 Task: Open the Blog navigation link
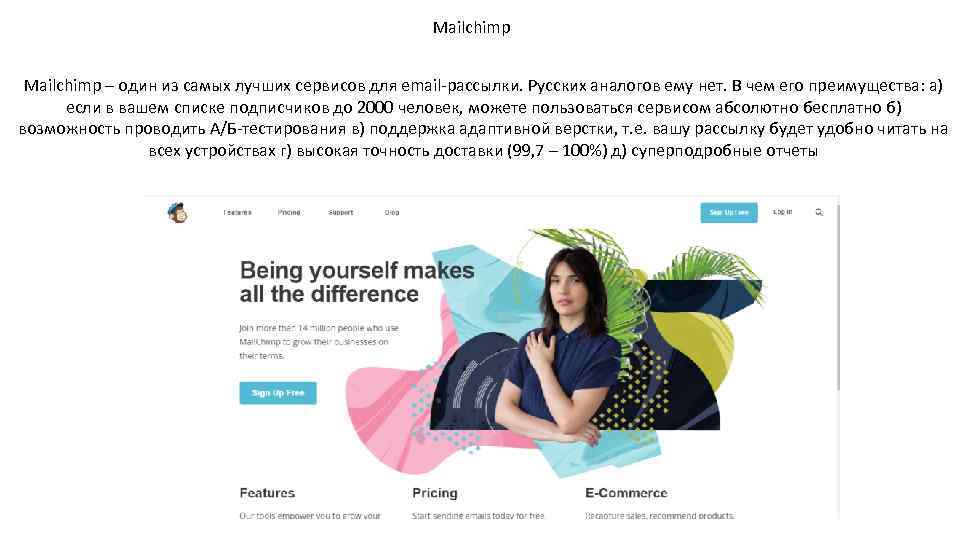(x=392, y=212)
